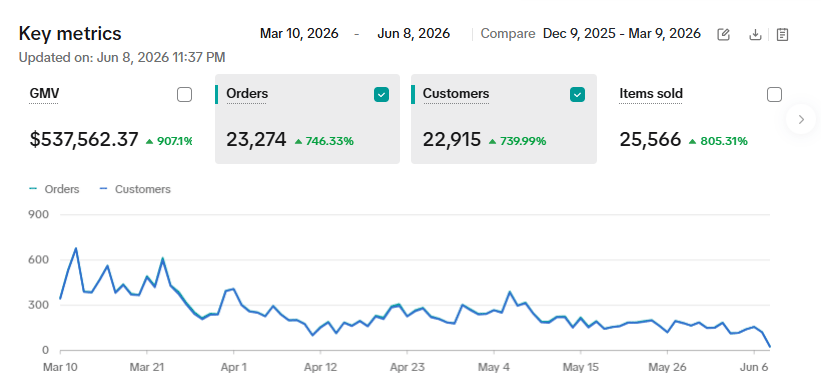Check the Items sold checkbox

(x=774, y=95)
